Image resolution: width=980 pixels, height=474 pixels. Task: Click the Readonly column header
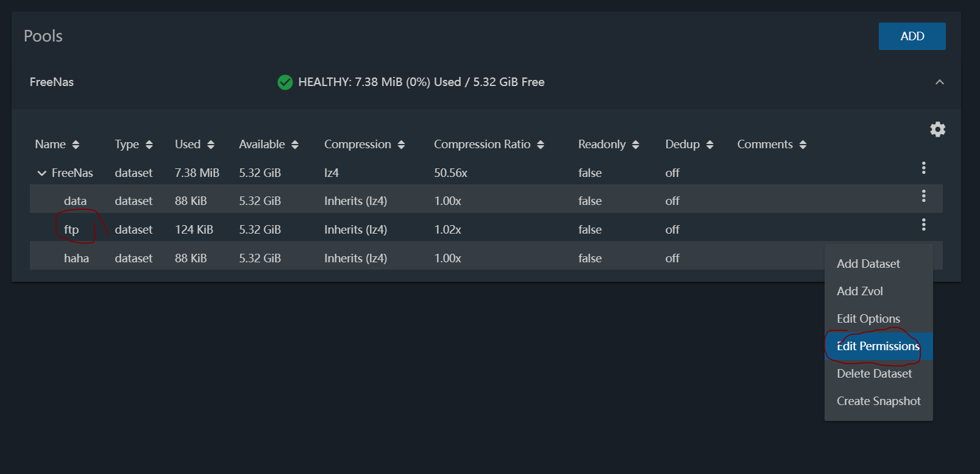(x=602, y=144)
